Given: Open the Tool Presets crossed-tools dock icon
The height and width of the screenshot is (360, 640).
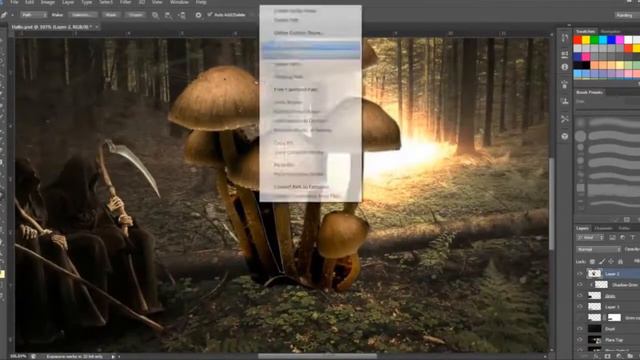Looking at the screenshot, I should pyautogui.click(x=565, y=119).
